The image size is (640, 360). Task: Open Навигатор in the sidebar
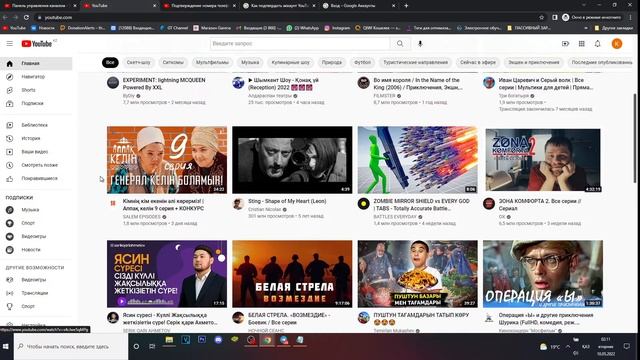tap(36, 77)
